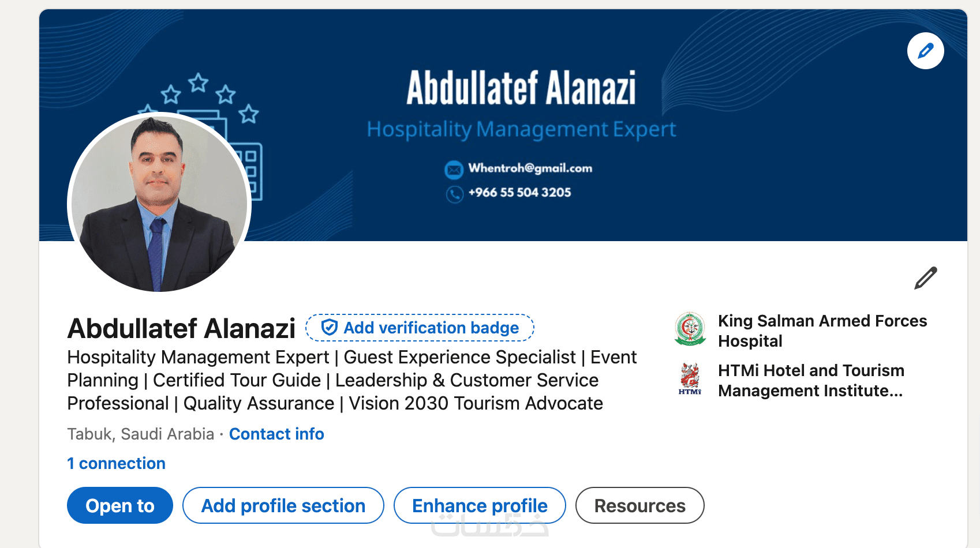This screenshot has width=980, height=548.
Task: Click the Whentroh@gmail.com email in banner
Action: tap(530, 168)
